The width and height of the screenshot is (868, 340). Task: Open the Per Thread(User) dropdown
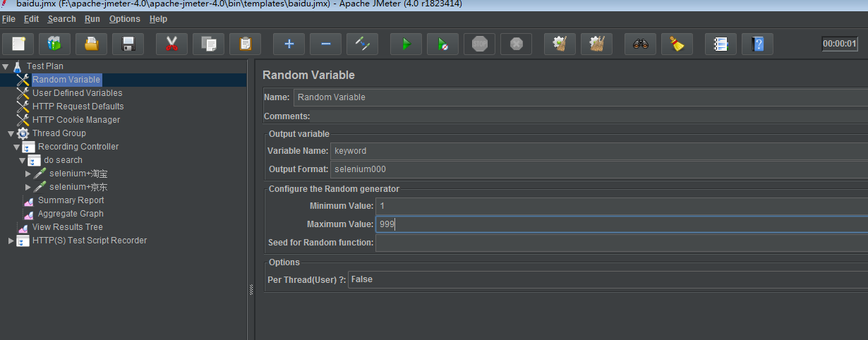pyautogui.click(x=607, y=280)
